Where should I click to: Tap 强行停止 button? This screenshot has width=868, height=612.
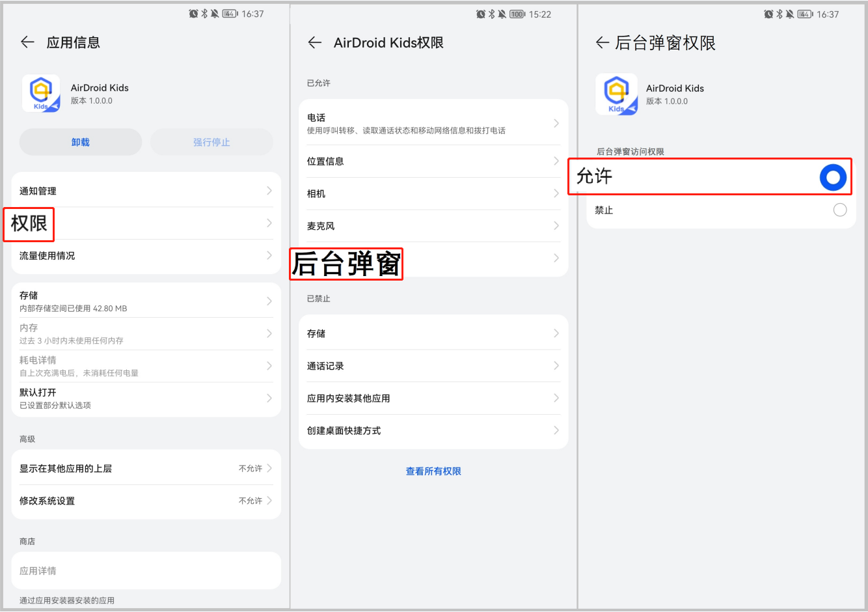click(x=211, y=142)
